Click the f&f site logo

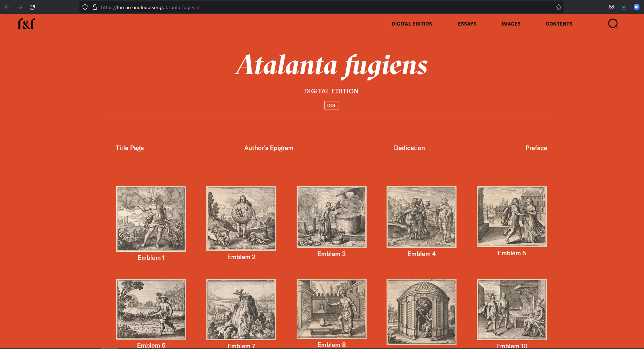pos(26,24)
